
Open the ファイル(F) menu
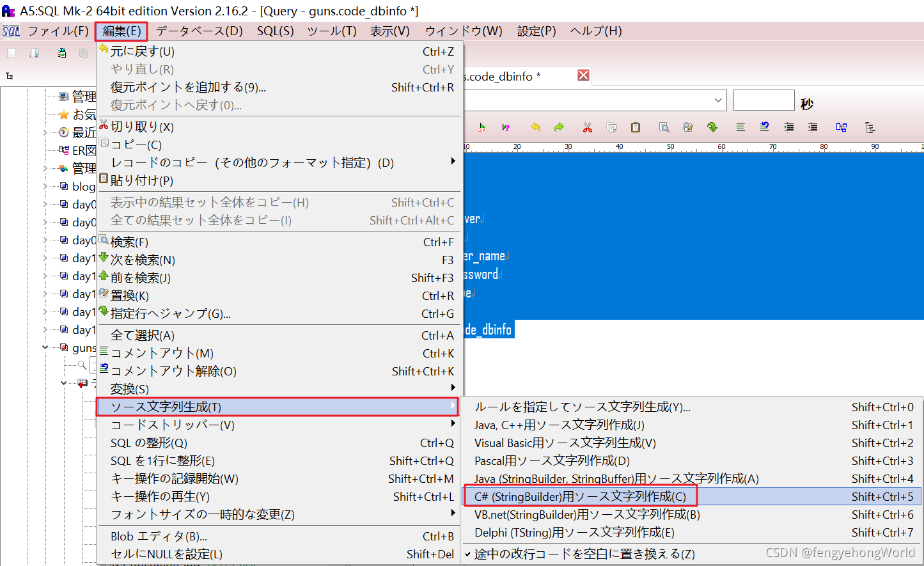[x=58, y=31]
